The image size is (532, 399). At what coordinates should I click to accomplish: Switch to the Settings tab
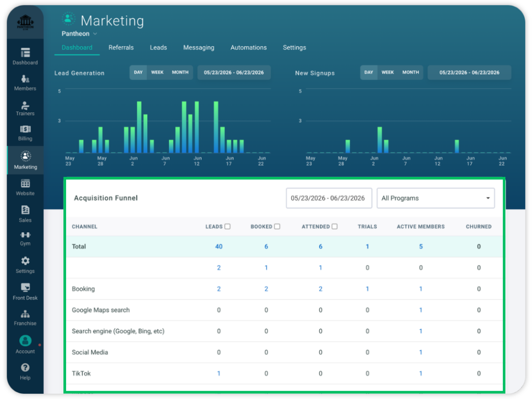click(294, 47)
